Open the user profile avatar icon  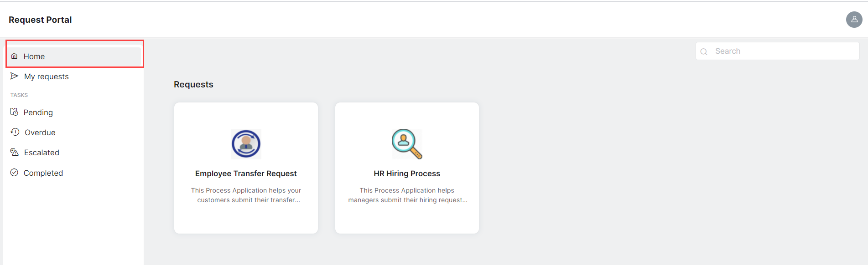click(854, 20)
